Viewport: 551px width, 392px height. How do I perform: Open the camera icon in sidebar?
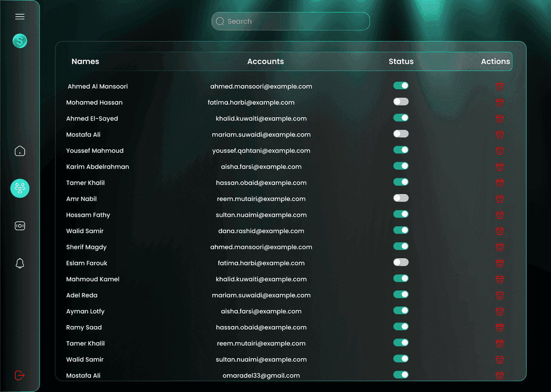20,226
